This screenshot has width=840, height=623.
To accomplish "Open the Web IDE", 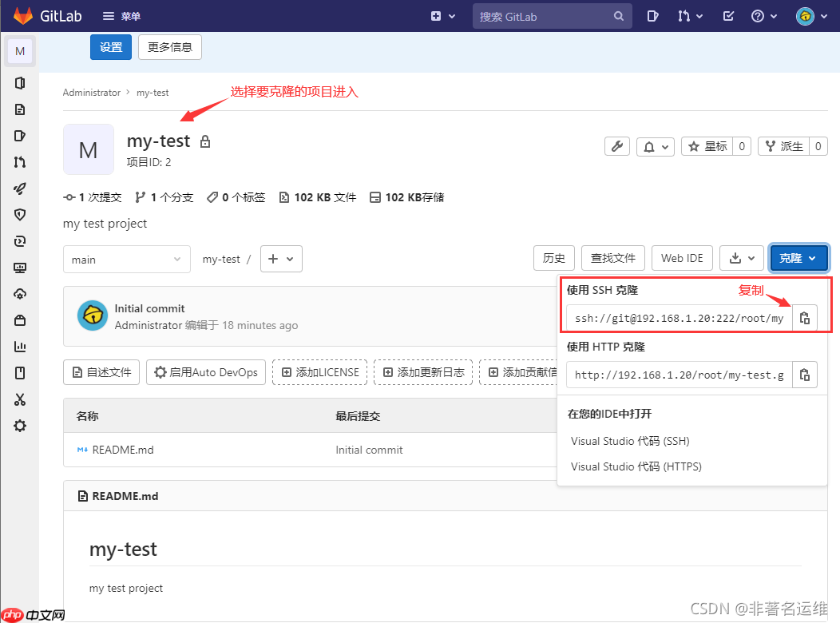I will coord(682,257).
